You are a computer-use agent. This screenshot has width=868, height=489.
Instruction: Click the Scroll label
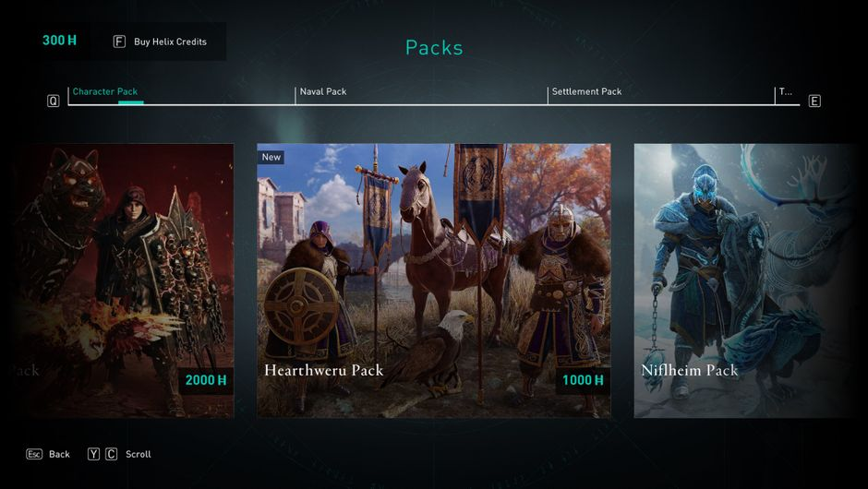[139, 454]
